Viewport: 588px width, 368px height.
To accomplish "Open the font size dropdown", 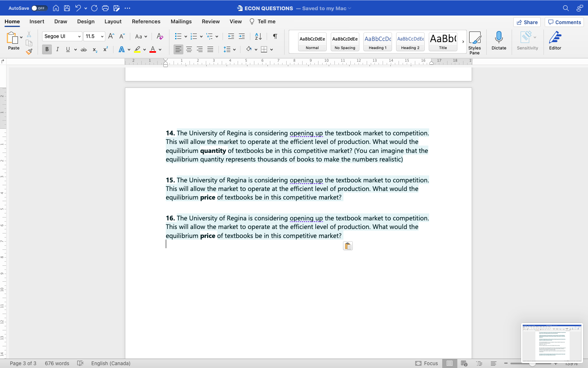I will (x=102, y=36).
